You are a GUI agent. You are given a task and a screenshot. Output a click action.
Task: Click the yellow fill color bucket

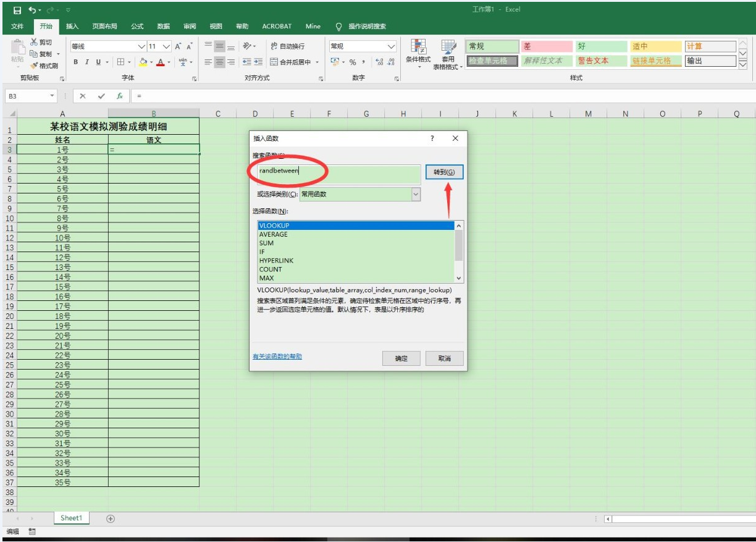[143, 62]
